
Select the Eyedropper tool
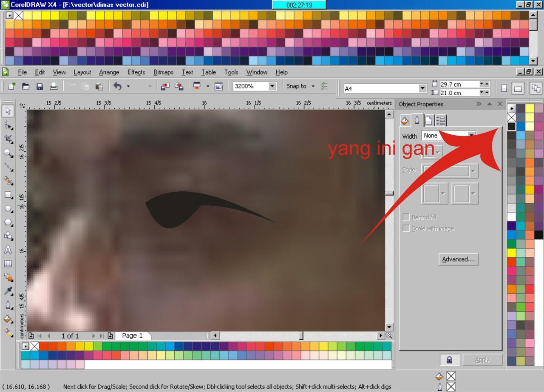[8, 291]
